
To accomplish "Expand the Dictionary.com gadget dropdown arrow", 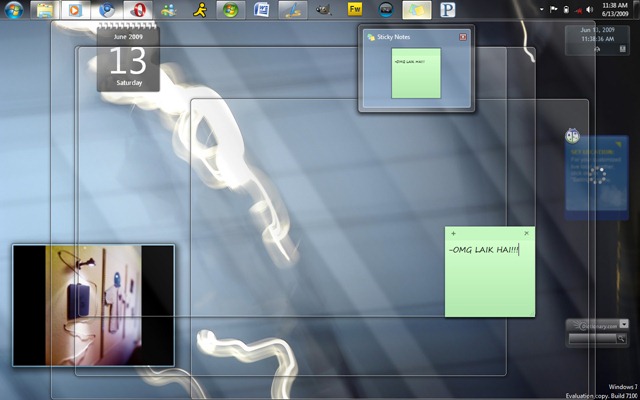I will (624, 324).
